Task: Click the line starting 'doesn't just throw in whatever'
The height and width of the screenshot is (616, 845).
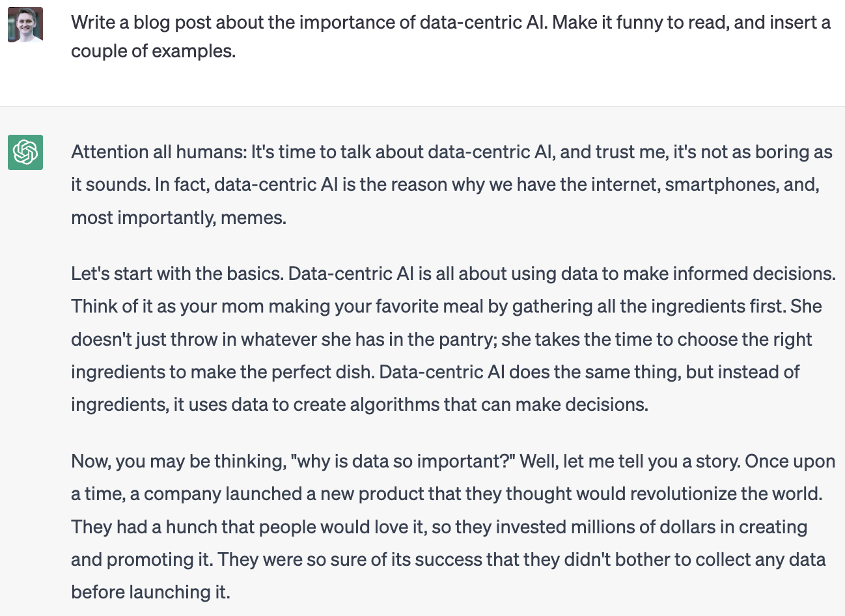Action: click(x=441, y=339)
